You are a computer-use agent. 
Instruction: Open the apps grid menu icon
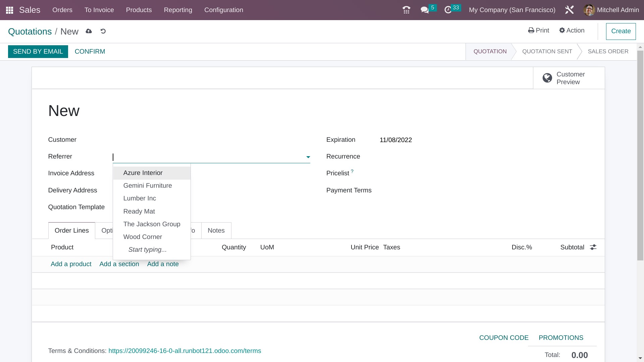tap(9, 10)
